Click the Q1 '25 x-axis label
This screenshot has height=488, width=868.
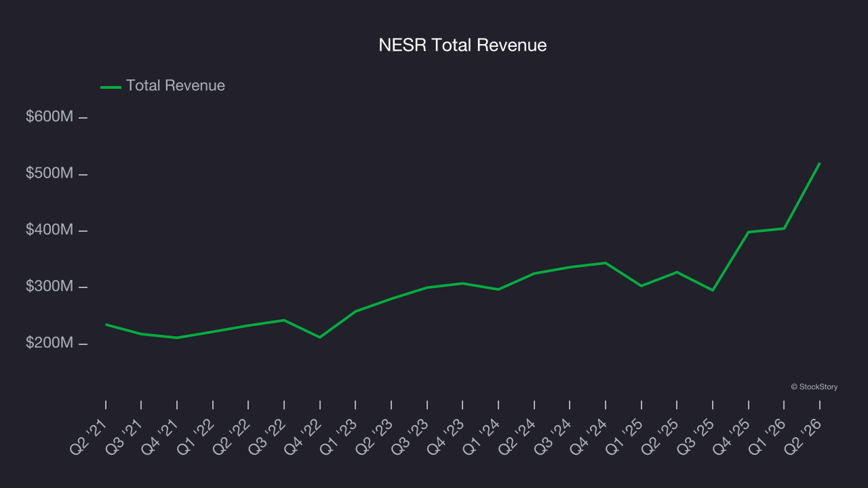click(x=626, y=436)
